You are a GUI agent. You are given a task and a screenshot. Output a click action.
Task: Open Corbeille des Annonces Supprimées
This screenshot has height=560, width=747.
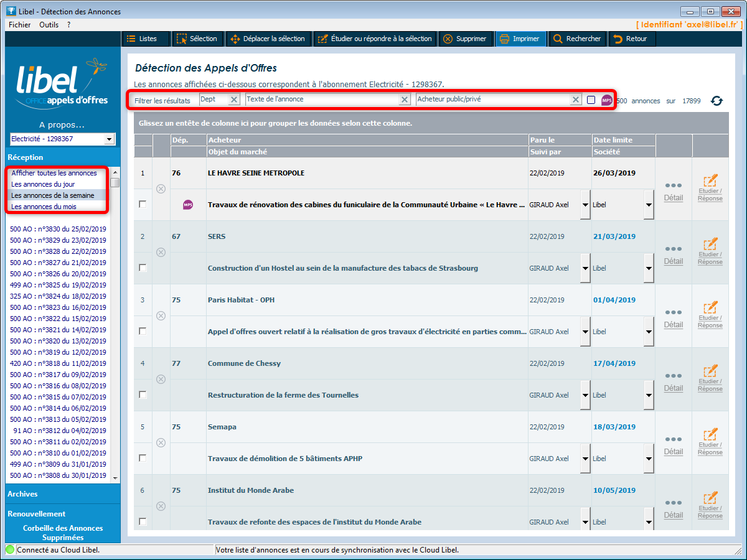pos(63,533)
